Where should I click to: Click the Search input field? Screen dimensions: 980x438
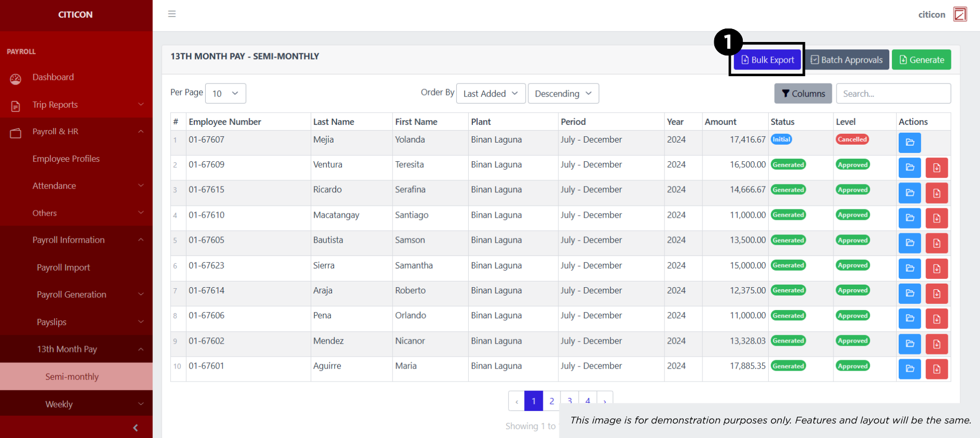[893, 93]
